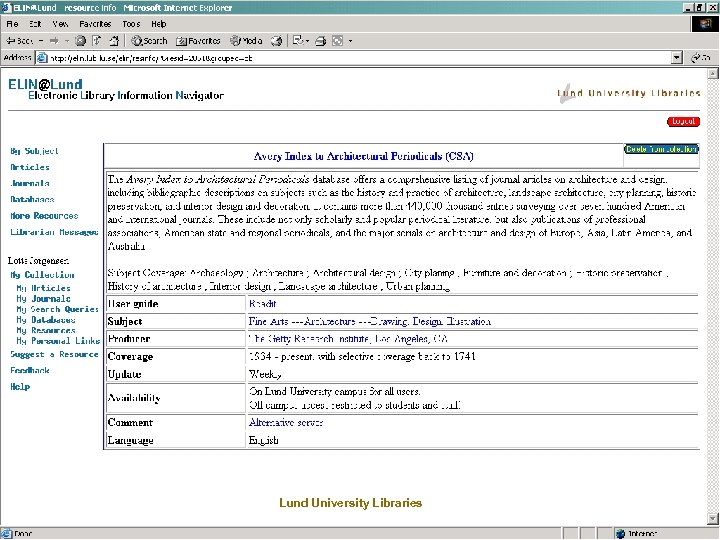Click the Forward arrow toolbar button

point(54,41)
